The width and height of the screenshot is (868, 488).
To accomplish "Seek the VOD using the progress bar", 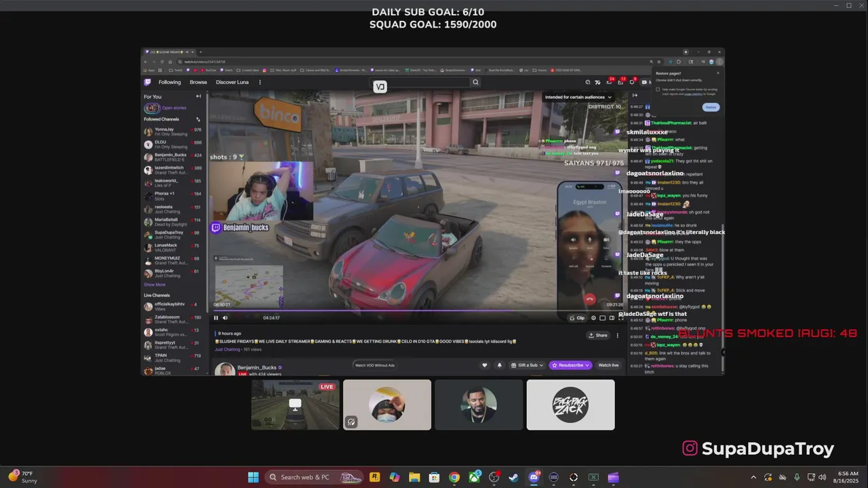I will (x=415, y=311).
